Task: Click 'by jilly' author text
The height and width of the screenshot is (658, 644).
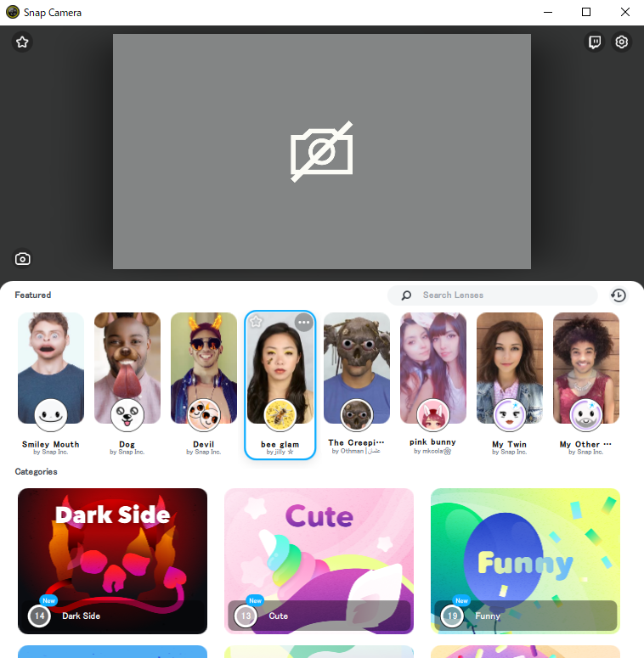Action: (x=280, y=452)
